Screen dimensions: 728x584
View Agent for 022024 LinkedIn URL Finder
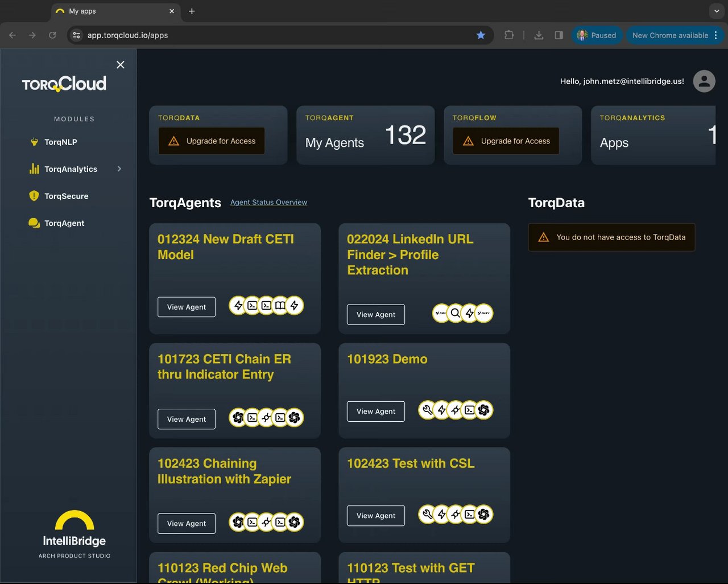point(376,315)
